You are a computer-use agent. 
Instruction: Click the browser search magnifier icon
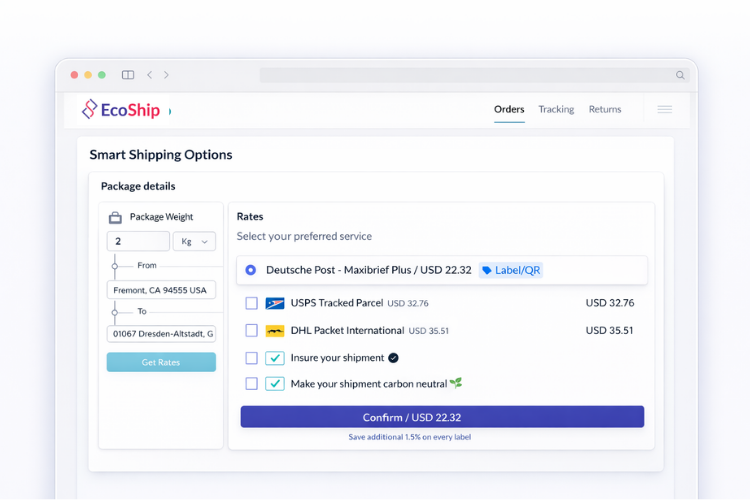coord(680,75)
